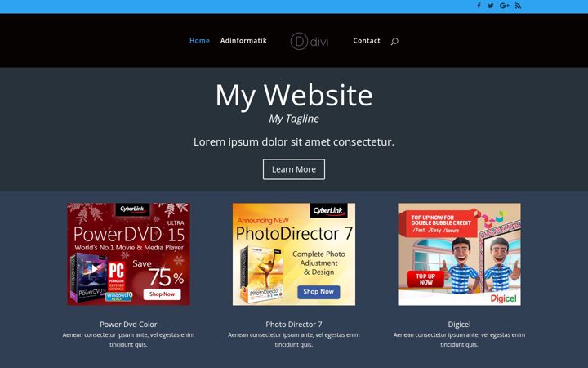Click the My Tagline subtitle
588x368 pixels.
[x=294, y=119]
